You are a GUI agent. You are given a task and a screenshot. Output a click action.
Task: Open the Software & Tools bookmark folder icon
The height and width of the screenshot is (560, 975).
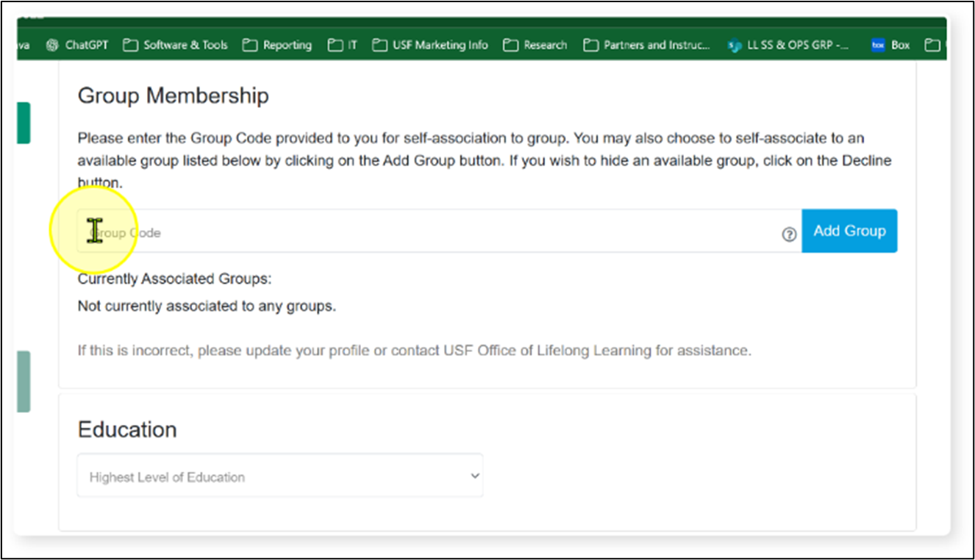pos(130,45)
